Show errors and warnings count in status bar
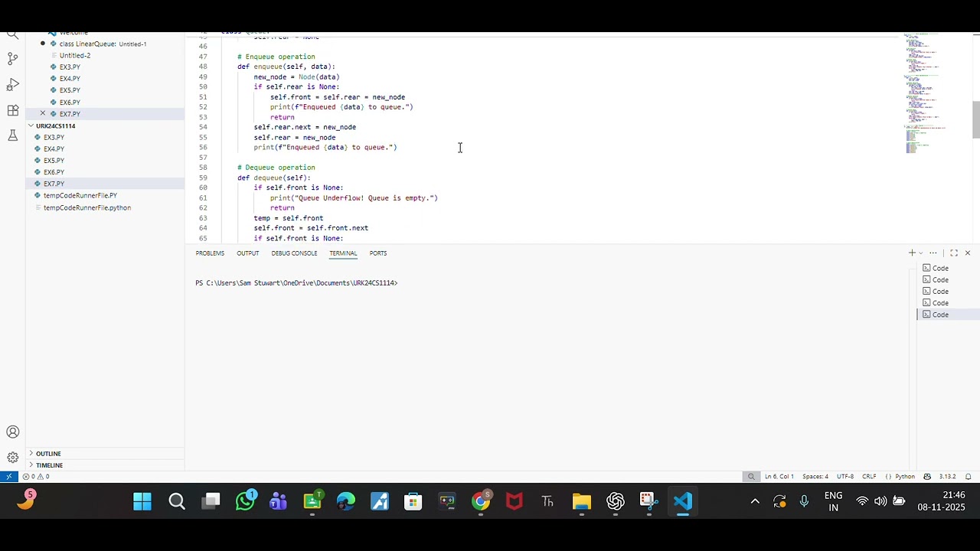980x551 pixels. pyautogui.click(x=36, y=476)
